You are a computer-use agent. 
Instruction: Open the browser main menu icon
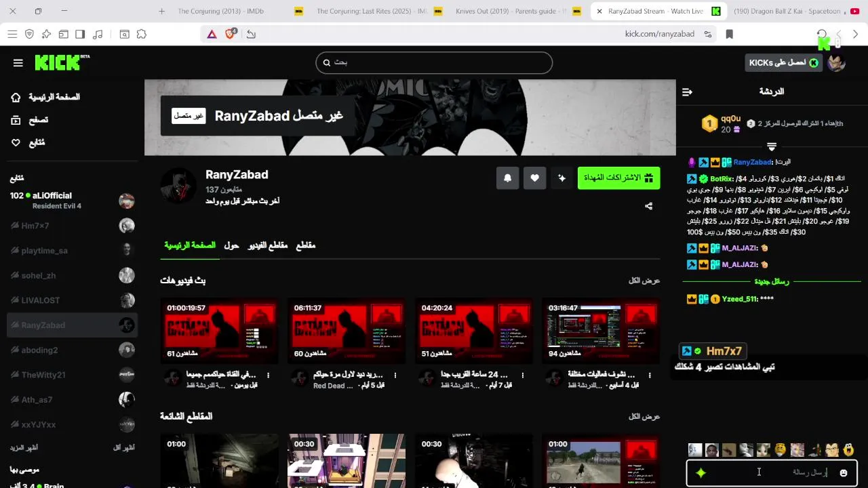[12, 34]
